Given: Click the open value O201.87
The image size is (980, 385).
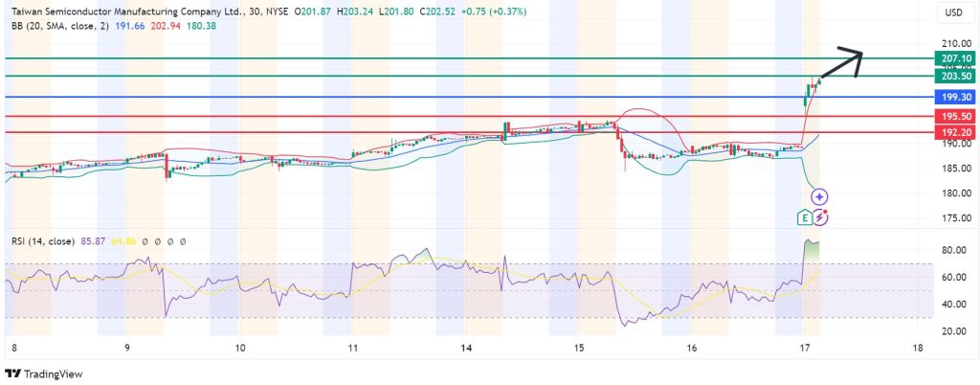Looking at the screenshot, I should pos(314,11).
